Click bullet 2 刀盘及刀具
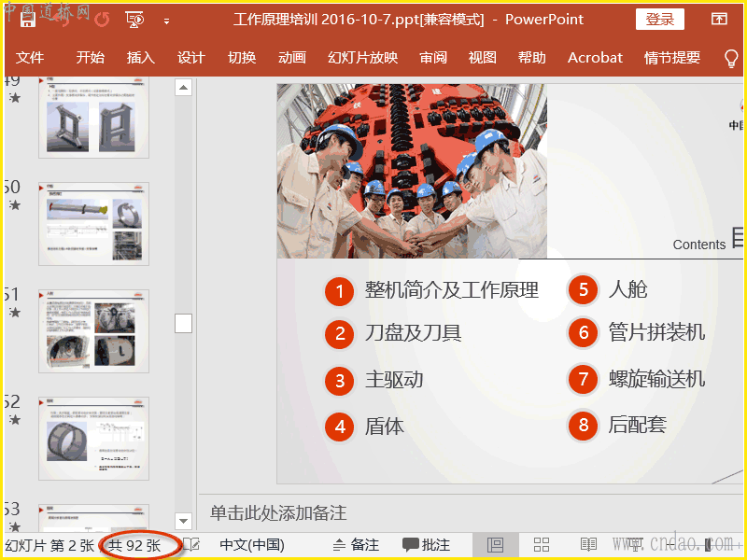This screenshot has height=560, width=747. coord(413,333)
